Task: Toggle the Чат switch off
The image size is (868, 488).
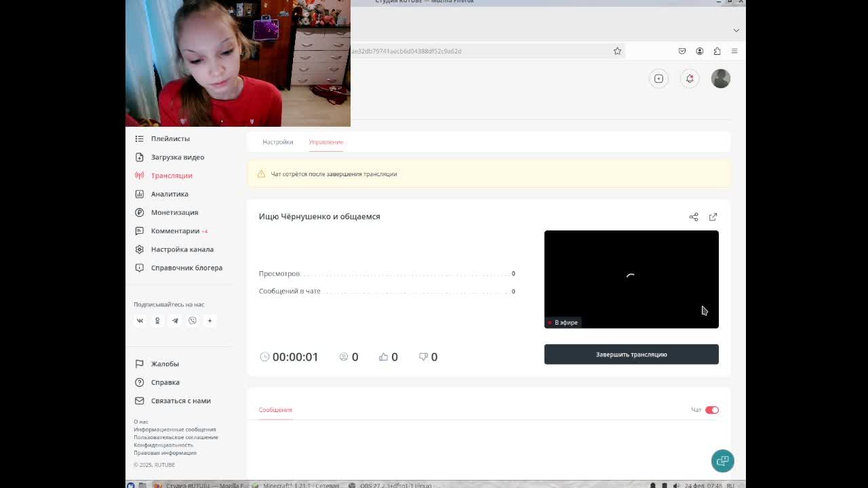Action: (x=712, y=410)
